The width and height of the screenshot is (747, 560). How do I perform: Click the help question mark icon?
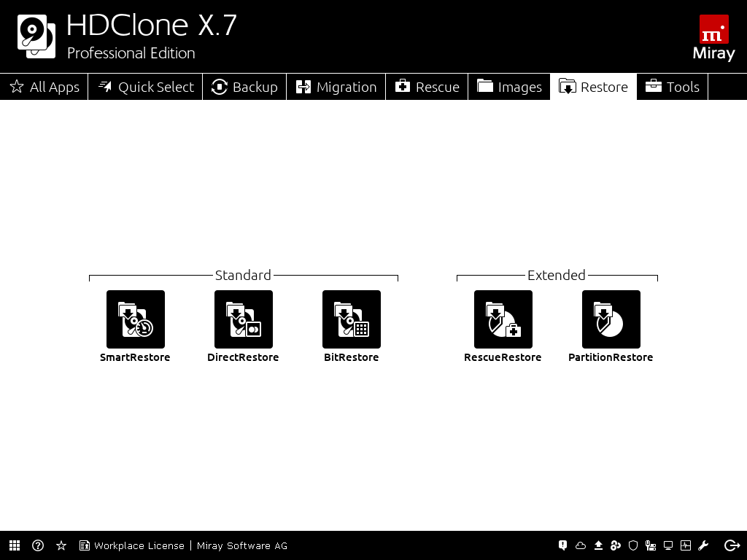click(38, 545)
